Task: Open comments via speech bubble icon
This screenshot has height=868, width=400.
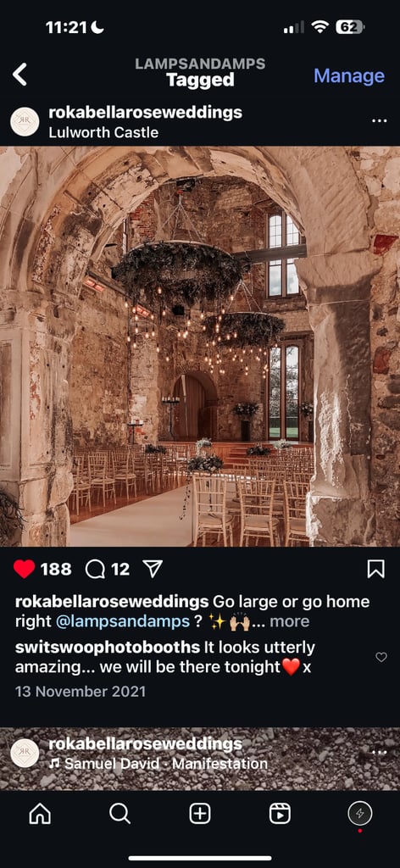Action: click(x=95, y=569)
